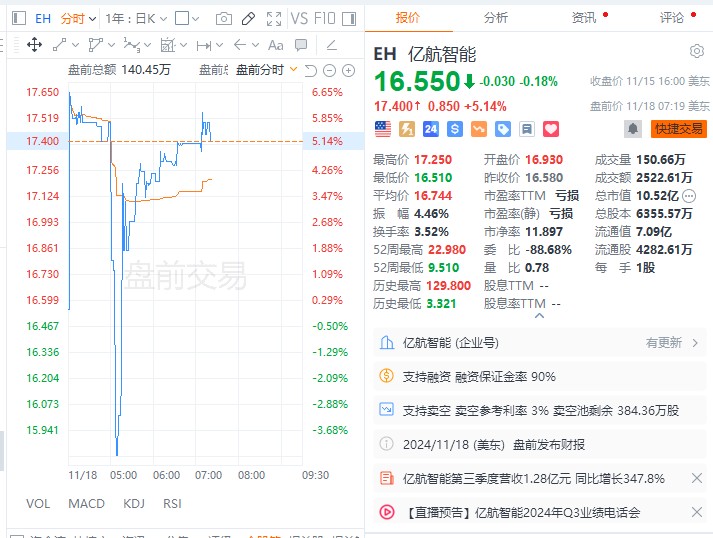Viewport: 713px width, 538px height.
Task: Click the blue price tag icon
Action: click(502, 129)
